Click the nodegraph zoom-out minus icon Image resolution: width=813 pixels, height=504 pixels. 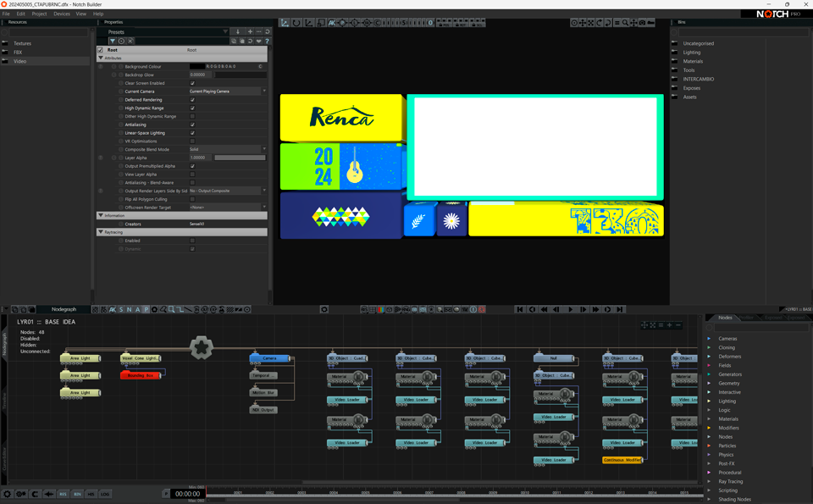(x=678, y=325)
